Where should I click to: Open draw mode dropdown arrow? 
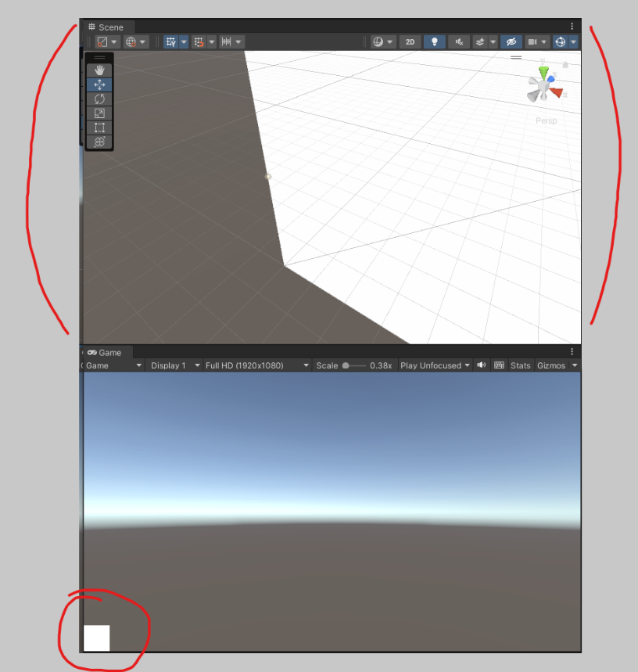[x=390, y=42]
